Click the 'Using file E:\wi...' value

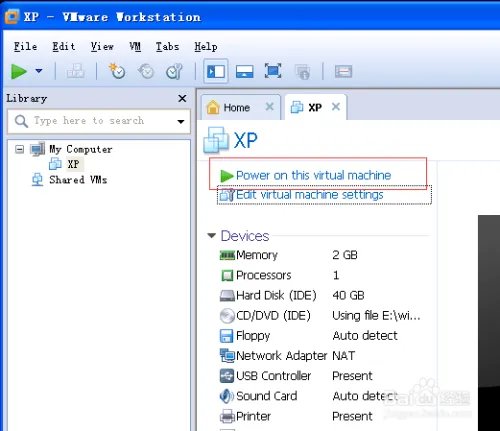point(376,316)
